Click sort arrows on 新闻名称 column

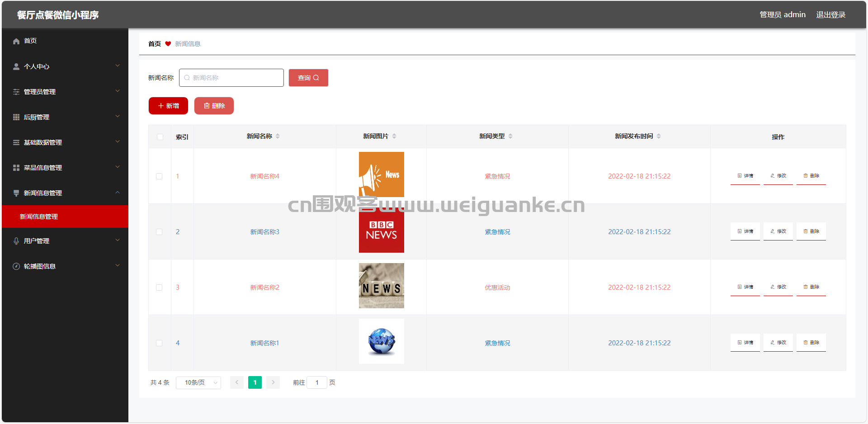click(278, 136)
